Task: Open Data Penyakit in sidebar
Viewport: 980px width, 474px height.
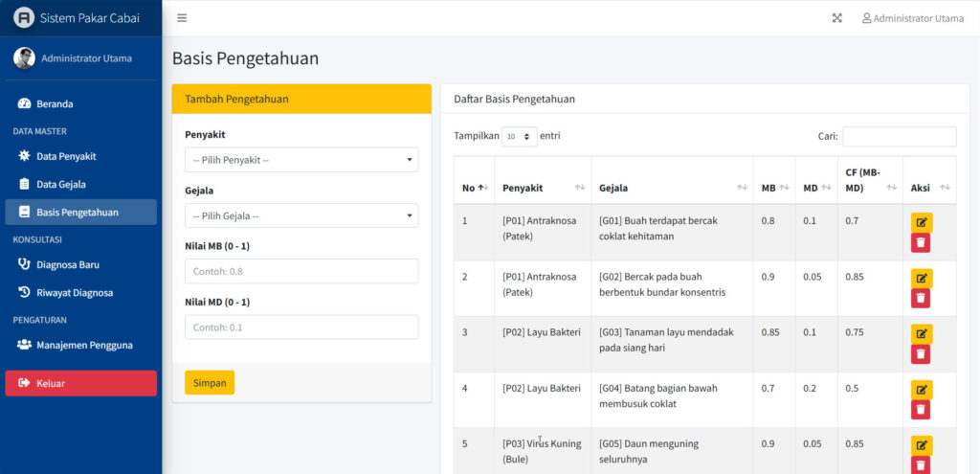Action: pyautogui.click(x=66, y=156)
